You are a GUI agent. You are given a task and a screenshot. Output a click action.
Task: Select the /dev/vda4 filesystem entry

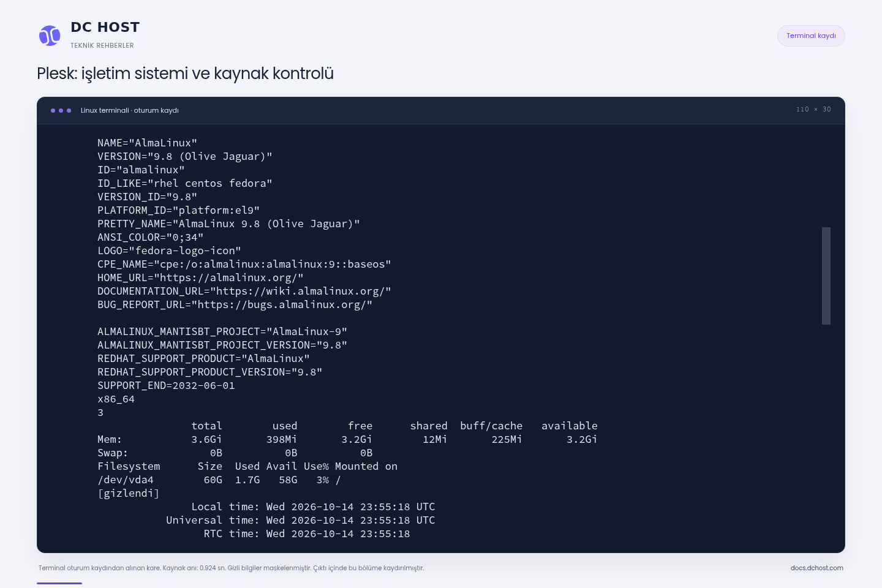pos(126,480)
